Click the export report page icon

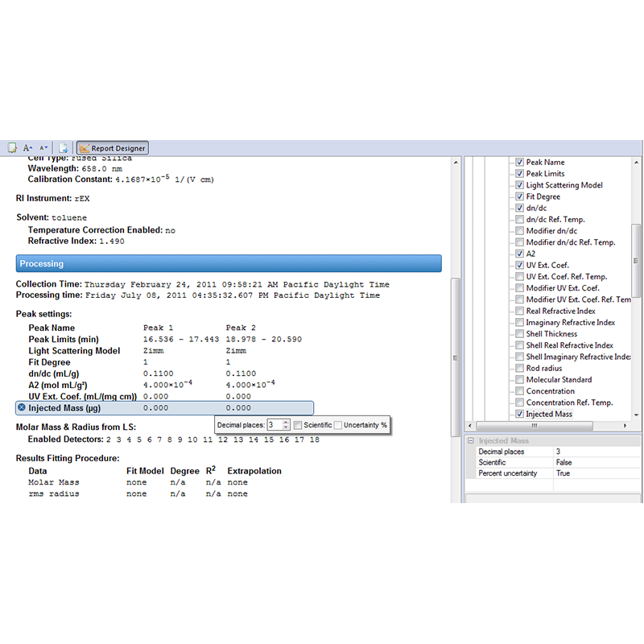coord(64,148)
